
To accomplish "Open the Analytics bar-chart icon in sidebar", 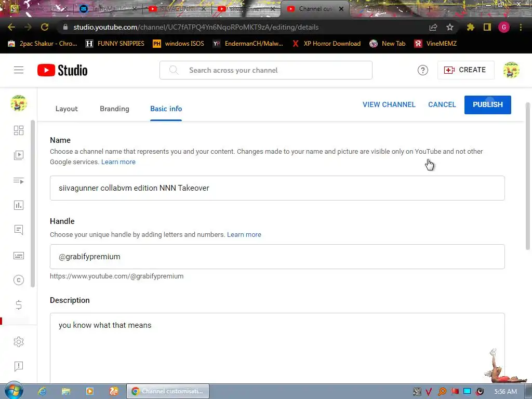I will point(19,205).
